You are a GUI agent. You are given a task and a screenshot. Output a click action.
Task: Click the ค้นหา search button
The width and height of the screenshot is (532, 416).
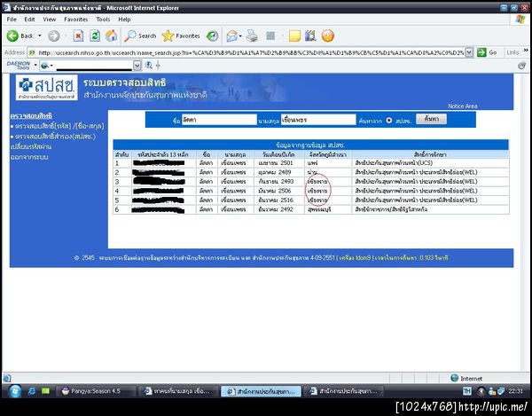[x=431, y=119]
